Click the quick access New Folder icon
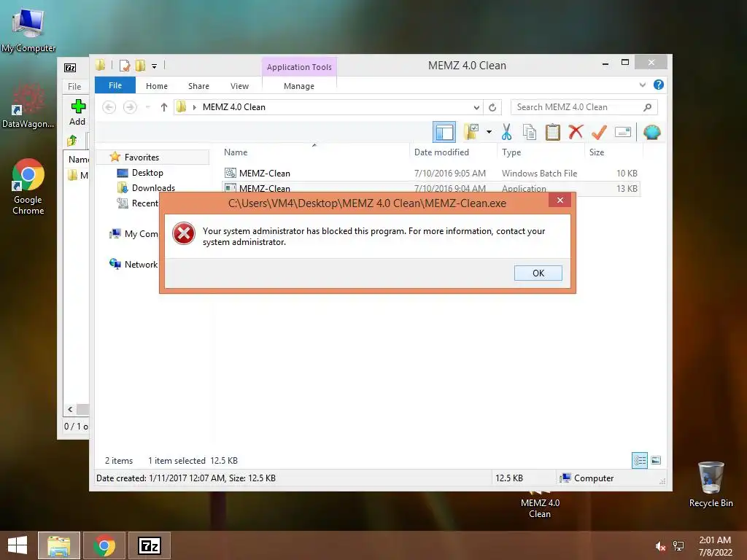The image size is (747, 560). click(x=140, y=65)
